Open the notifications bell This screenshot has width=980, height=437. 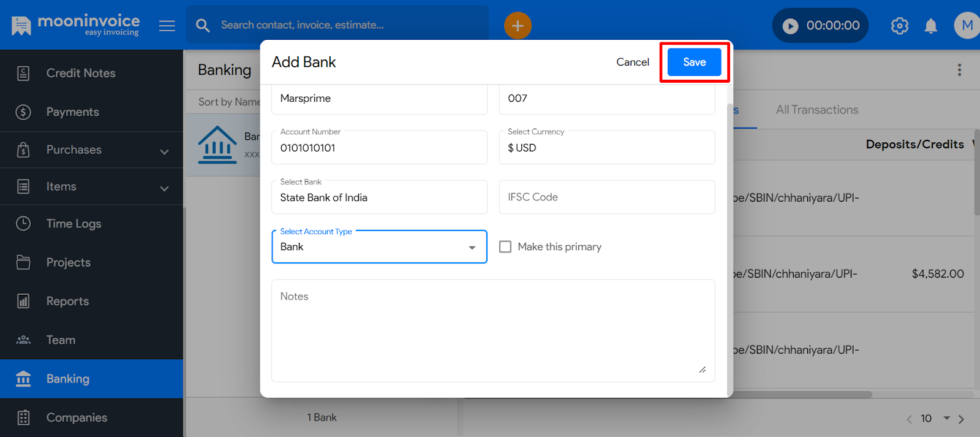click(x=930, y=26)
